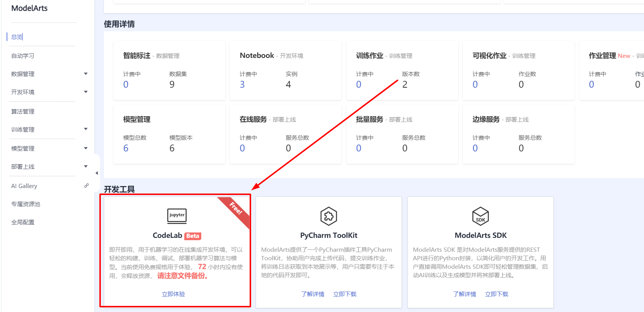Click the 训练作业 版本数 value 2
Viewport: 644px width, 312px height.
click(405, 85)
